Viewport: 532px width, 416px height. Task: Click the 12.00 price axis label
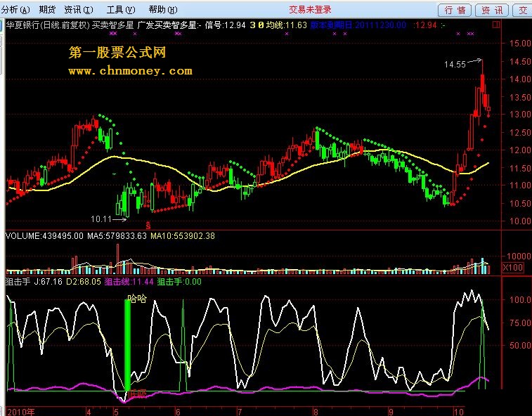coord(520,150)
